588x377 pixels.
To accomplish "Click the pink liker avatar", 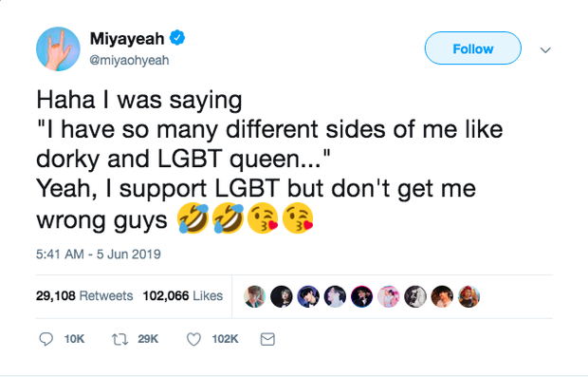I will click(389, 296).
